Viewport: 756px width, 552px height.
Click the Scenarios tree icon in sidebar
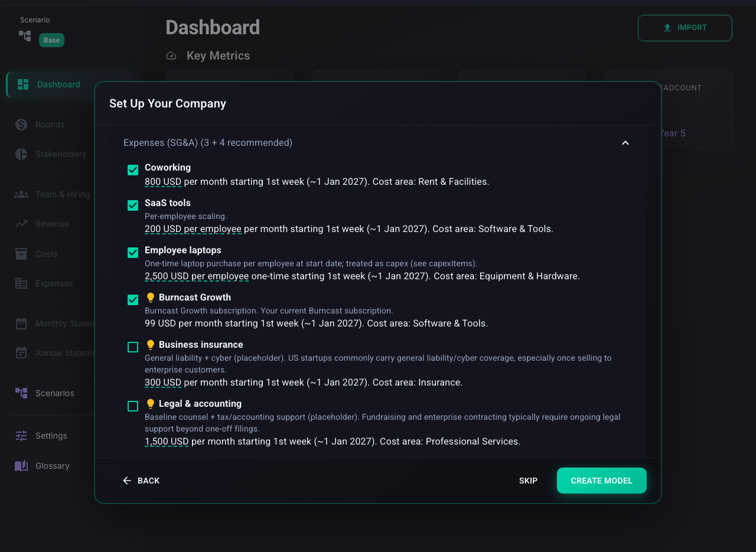(21, 393)
